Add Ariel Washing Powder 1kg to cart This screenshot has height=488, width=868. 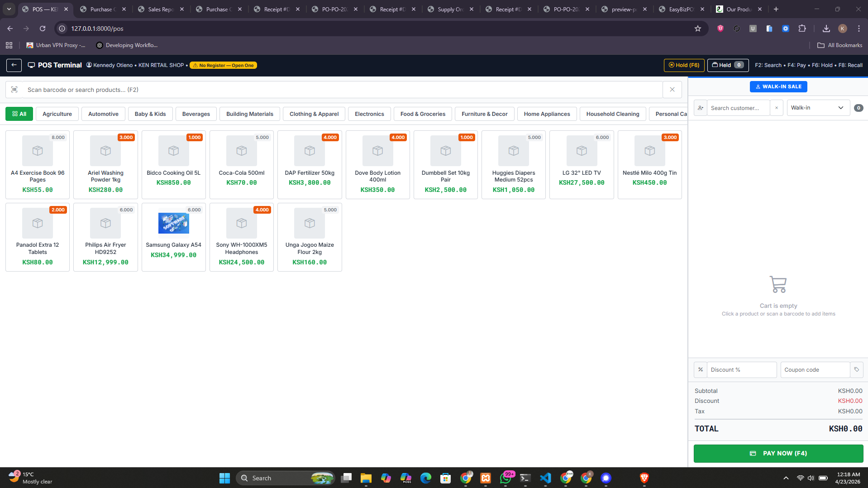pos(105,165)
